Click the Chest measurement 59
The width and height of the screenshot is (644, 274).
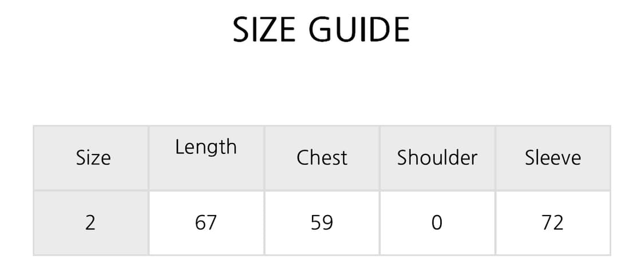click(x=322, y=222)
